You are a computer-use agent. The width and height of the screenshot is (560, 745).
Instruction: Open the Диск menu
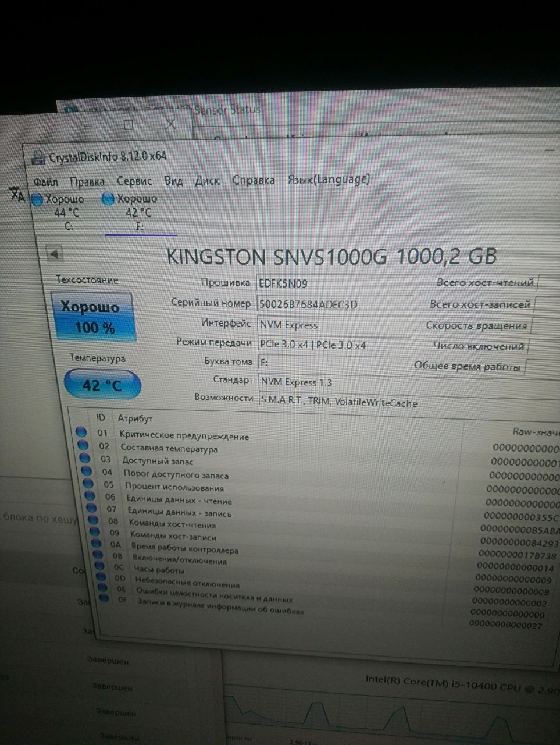click(207, 180)
